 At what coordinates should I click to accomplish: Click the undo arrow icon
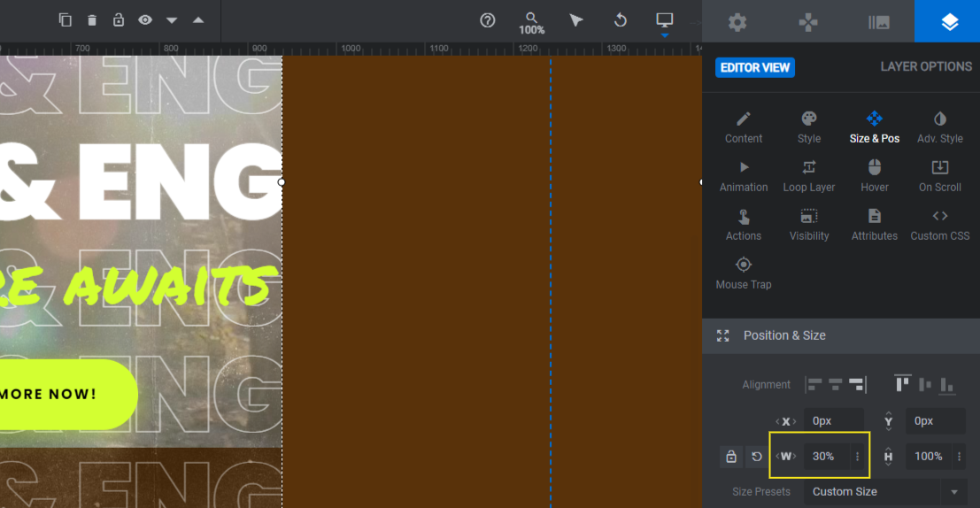620,20
